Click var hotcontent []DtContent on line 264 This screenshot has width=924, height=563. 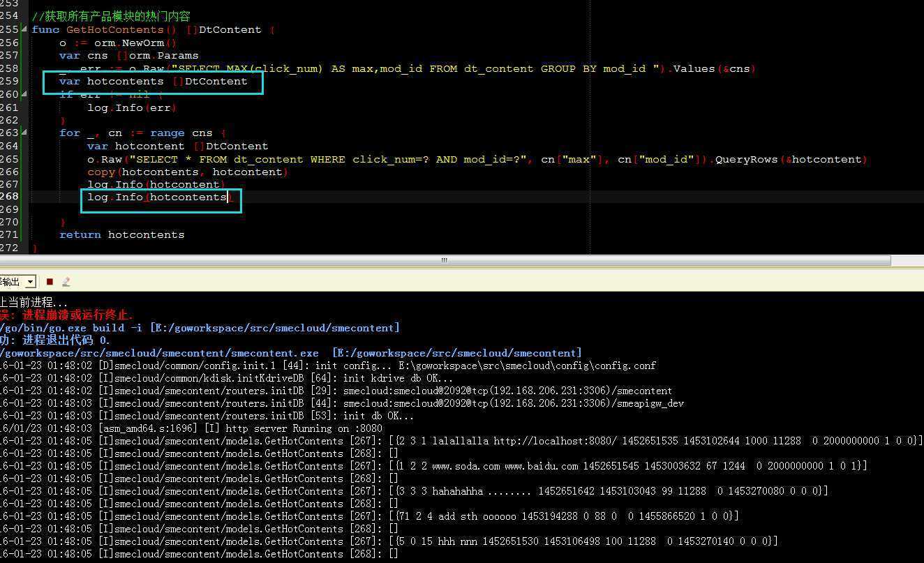[x=177, y=146]
